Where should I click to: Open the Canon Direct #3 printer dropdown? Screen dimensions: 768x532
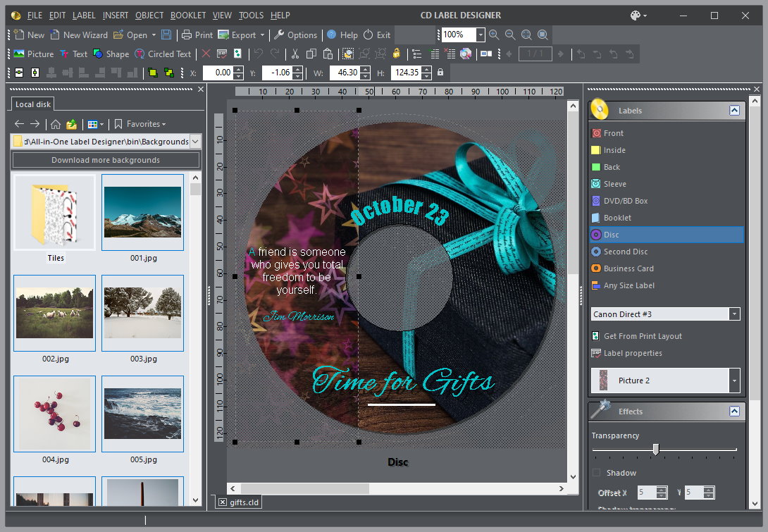pos(734,314)
